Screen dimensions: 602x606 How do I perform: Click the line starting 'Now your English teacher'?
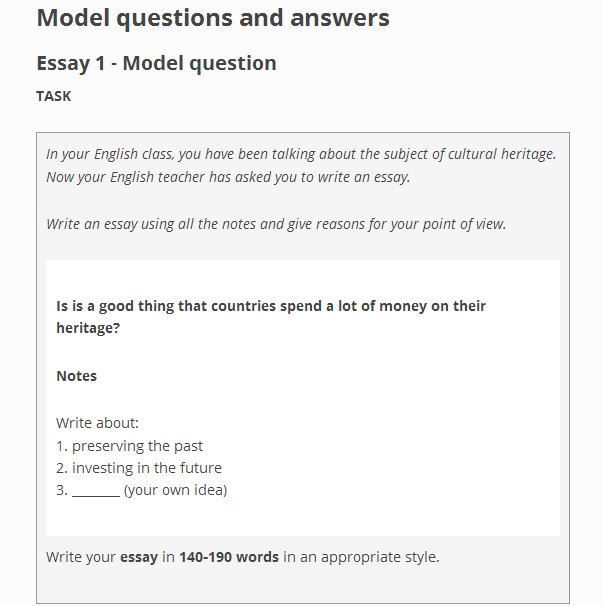(228, 177)
